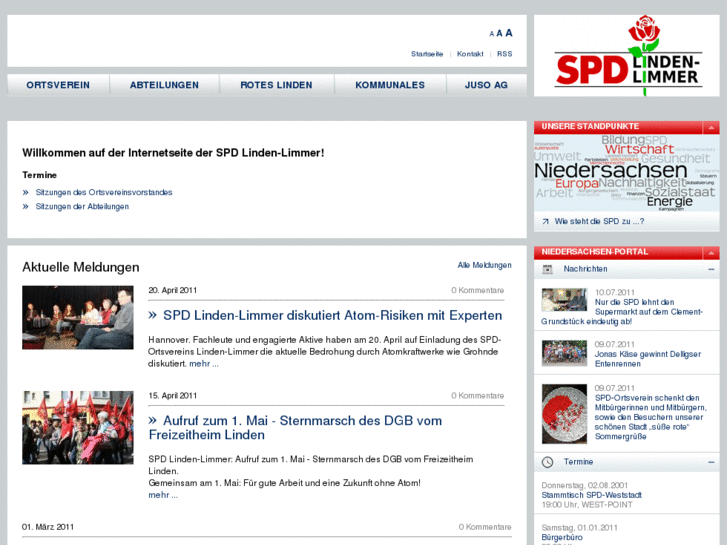Click the calendar icon beside Nachrichten
Image resolution: width=727 pixels, height=545 pixels.
[548, 269]
